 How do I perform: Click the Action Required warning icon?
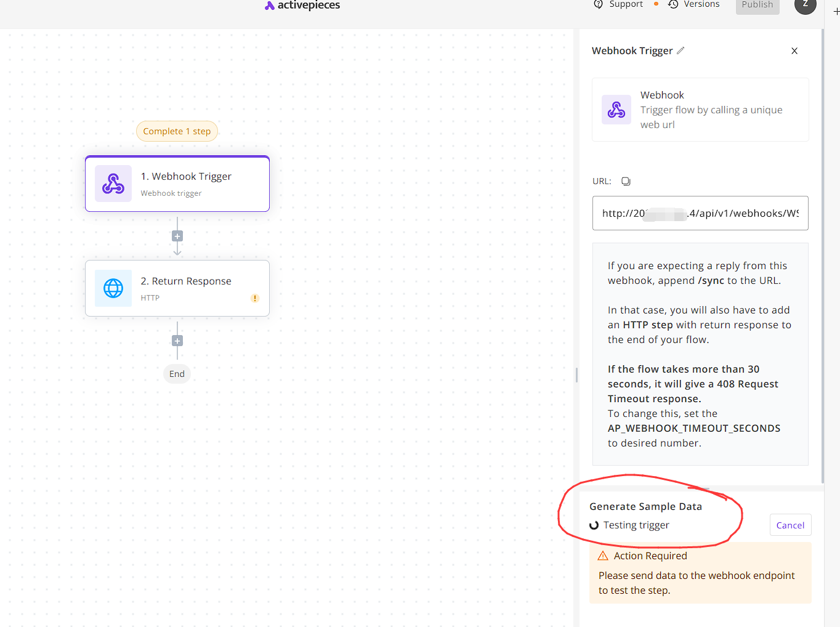[603, 556]
